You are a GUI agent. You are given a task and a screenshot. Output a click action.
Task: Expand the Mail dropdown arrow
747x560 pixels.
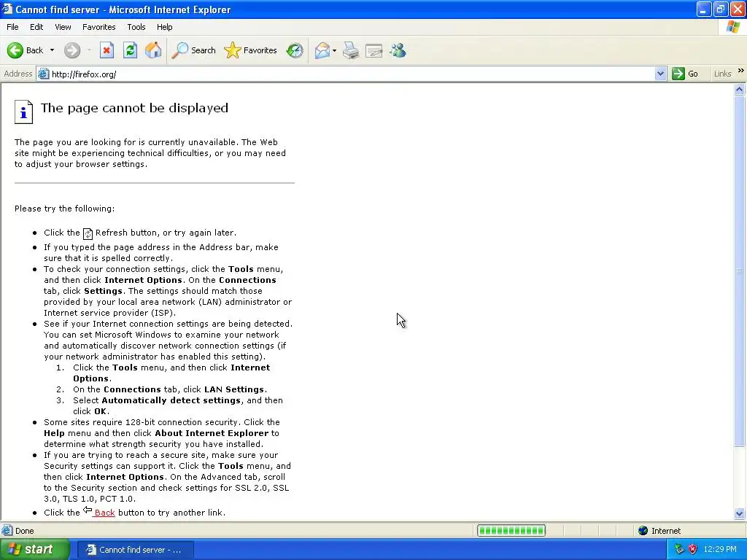coord(334,50)
